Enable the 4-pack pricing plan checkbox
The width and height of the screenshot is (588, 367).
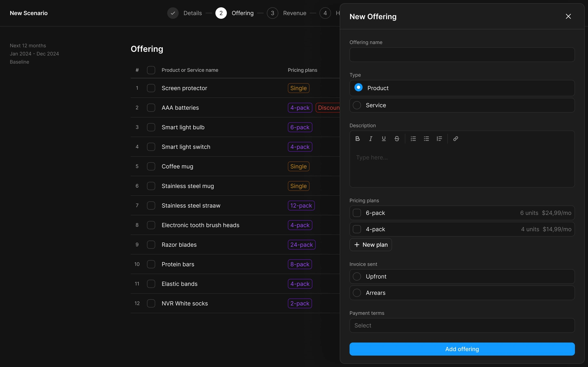click(x=357, y=229)
